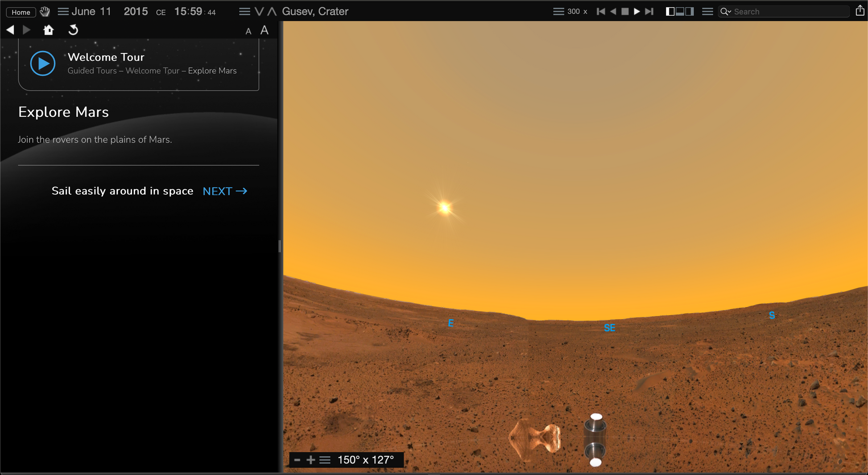Viewport: 868px width, 475px height.
Task: Play the Welcome Tour
Action: [43, 64]
